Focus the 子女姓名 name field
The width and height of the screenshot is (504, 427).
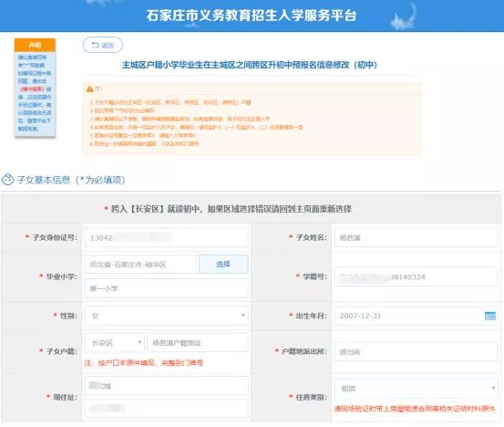pyautogui.click(x=417, y=238)
